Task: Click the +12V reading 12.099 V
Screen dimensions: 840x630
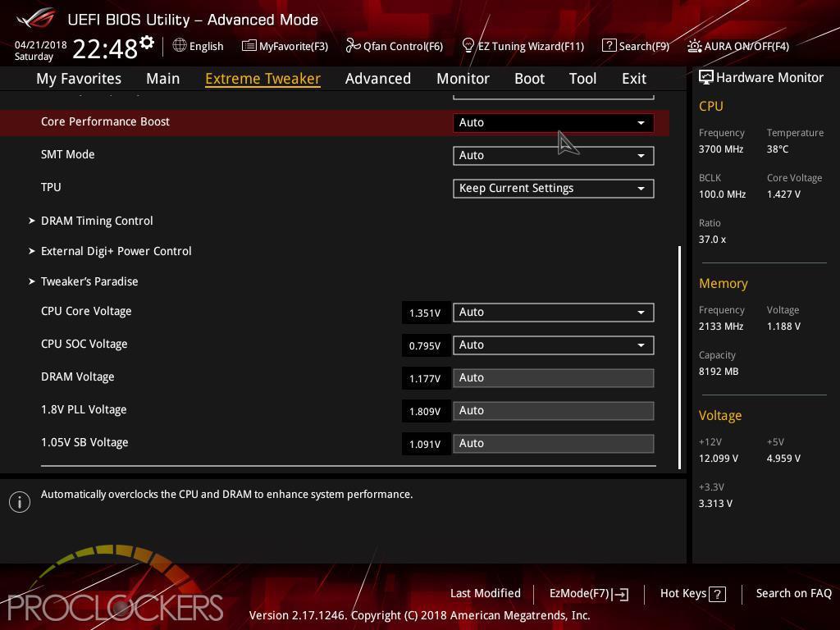Action: 719,459
